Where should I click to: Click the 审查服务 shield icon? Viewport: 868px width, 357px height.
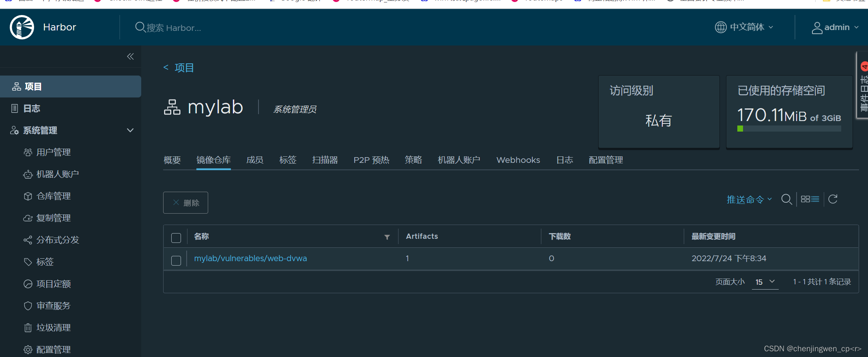[28, 306]
